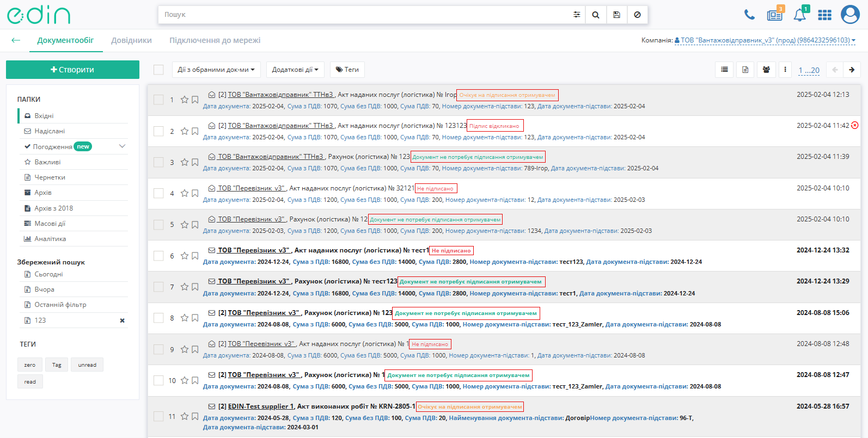This screenshot has width=868, height=438.
Task: Filter by the 'unread' tag
Action: click(87, 365)
